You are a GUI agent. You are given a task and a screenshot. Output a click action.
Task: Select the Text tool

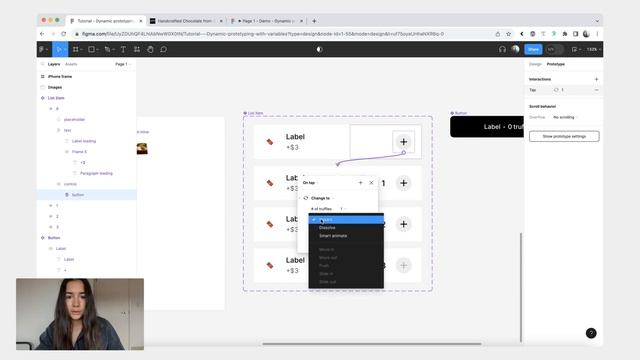click(x=123, y=49)
